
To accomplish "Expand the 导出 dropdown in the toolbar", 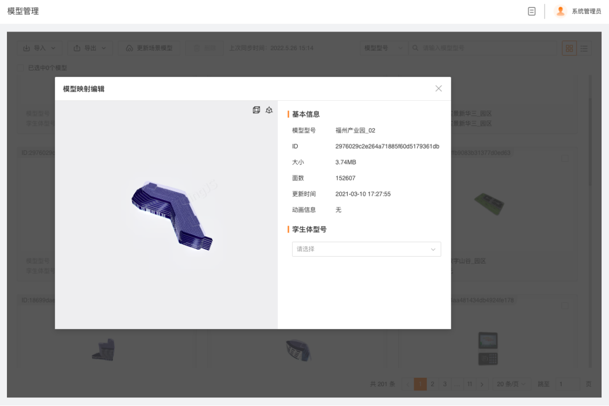I will pyautogui.click(x=91, y=48).
